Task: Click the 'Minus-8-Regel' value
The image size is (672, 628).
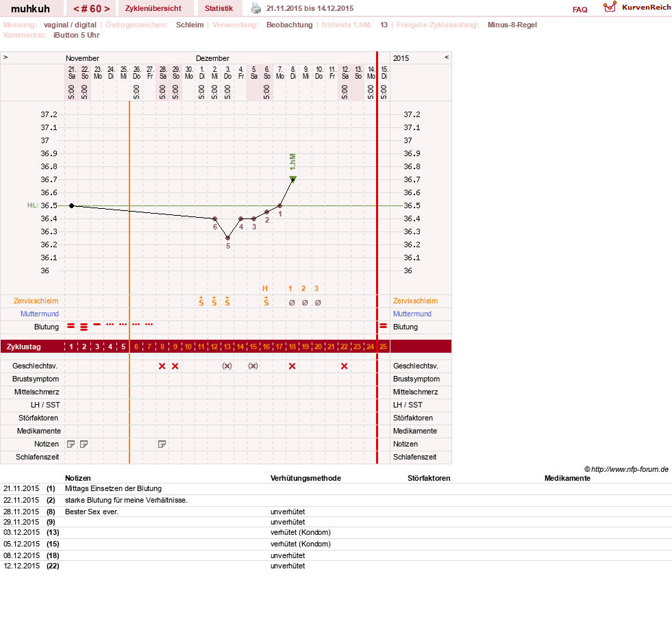Action: 512,25
